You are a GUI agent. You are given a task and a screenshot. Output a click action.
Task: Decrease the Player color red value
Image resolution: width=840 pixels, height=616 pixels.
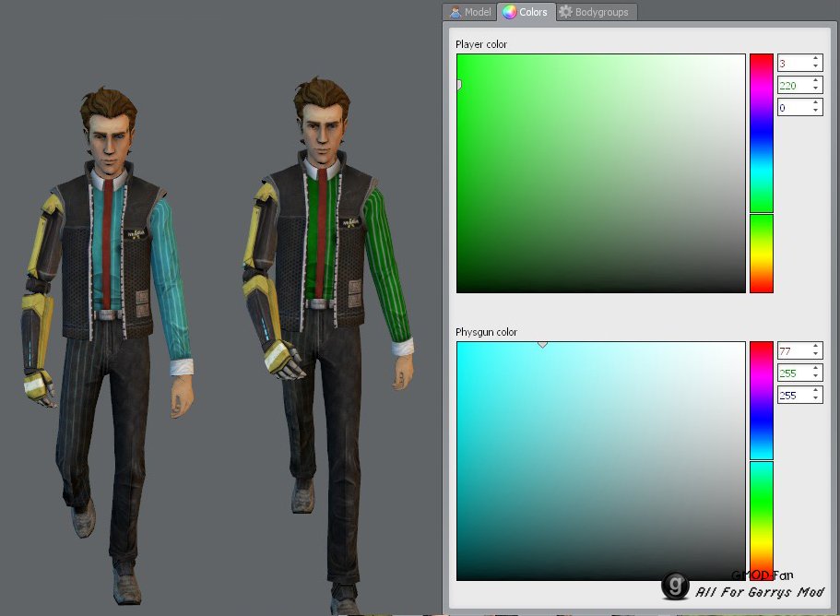coord(815,67)
